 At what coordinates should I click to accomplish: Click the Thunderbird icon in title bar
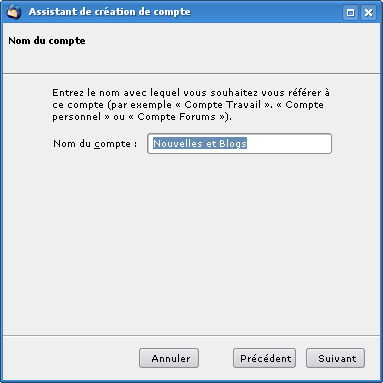[x=14, y=12]
